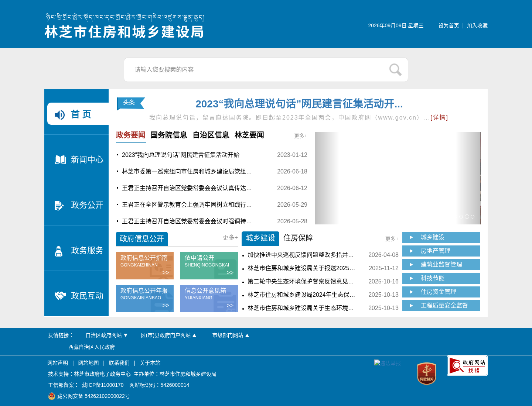
Task: Open the 依申请公开 tile
Action: tap(209, 266)
